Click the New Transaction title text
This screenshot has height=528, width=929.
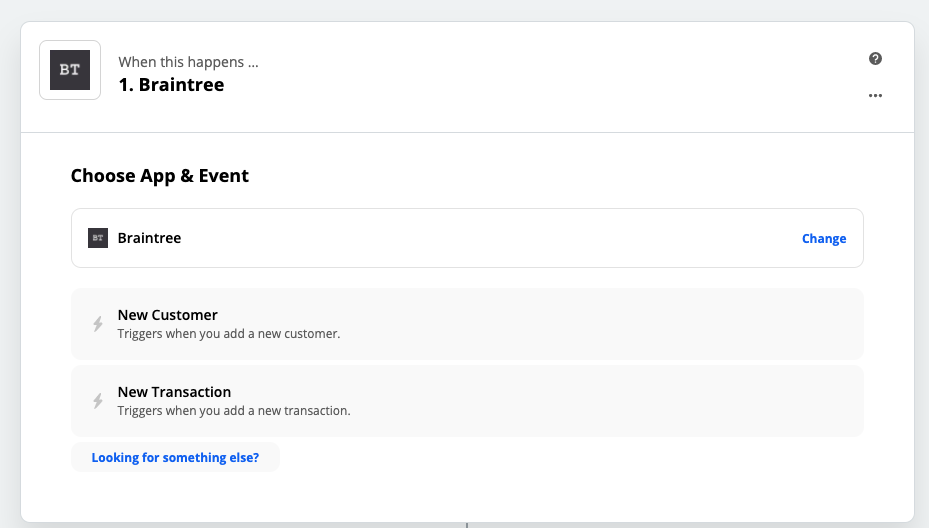pos(174,392)
